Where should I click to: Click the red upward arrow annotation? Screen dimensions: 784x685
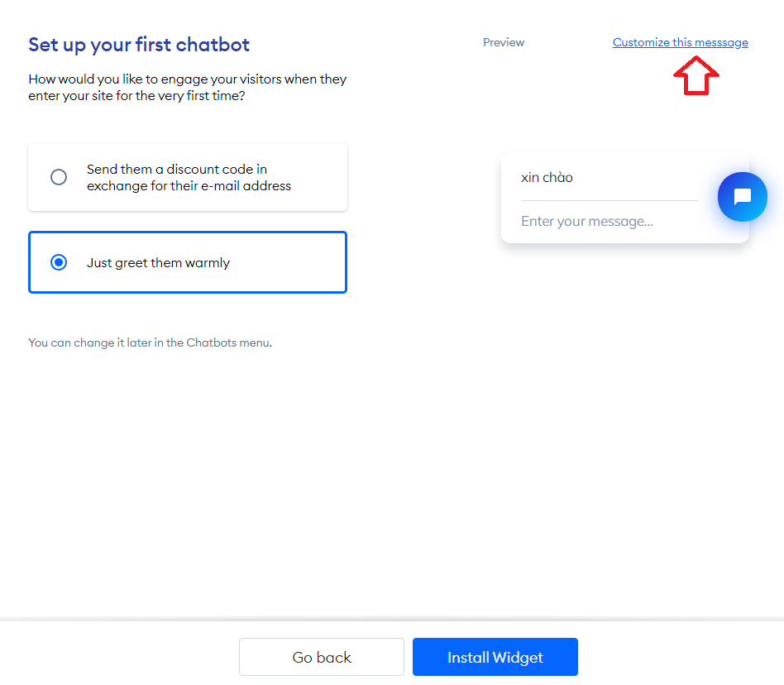pyautogui.click(x=696, y=76)
